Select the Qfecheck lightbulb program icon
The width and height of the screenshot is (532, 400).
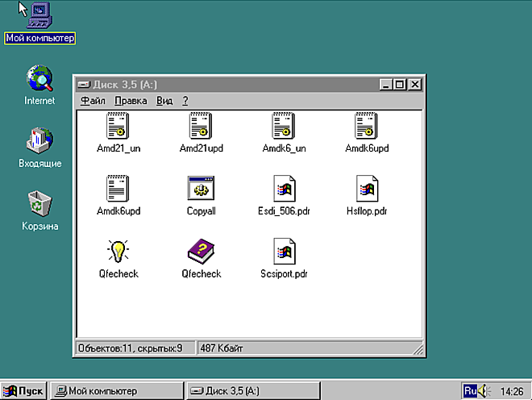point(118,252)
